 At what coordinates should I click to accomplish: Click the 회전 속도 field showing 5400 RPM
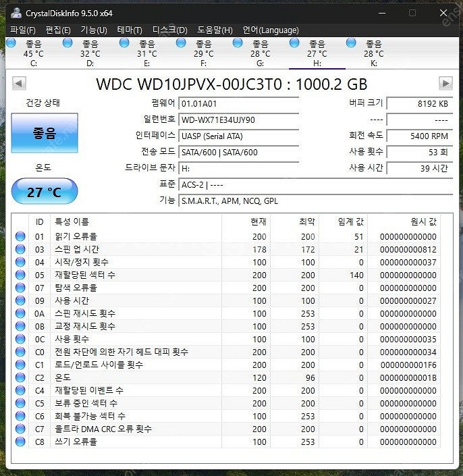pos(420,136)
